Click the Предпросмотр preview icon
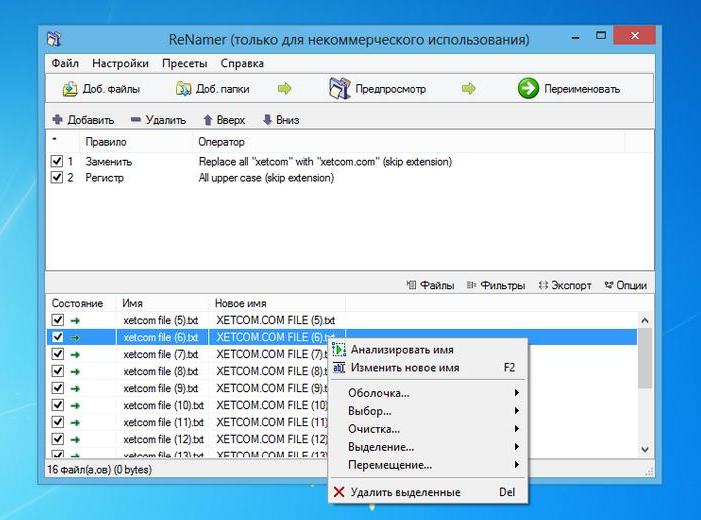 point(339,88)
